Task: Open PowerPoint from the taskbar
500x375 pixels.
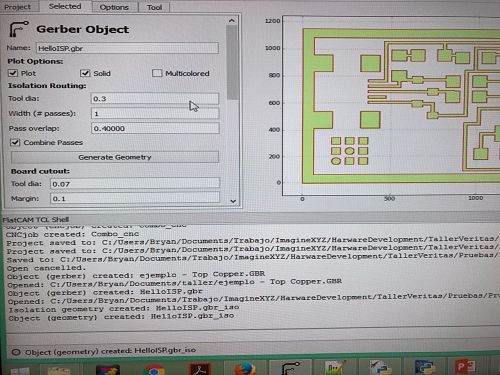Action: (465, 366)
